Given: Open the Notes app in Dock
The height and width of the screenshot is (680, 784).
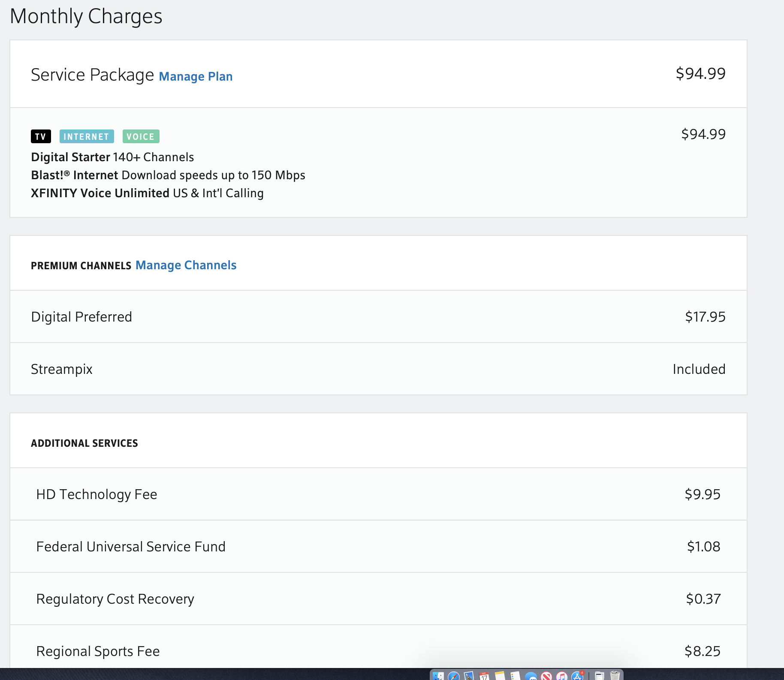Looking at the screenshot, I should click(500, 676).
